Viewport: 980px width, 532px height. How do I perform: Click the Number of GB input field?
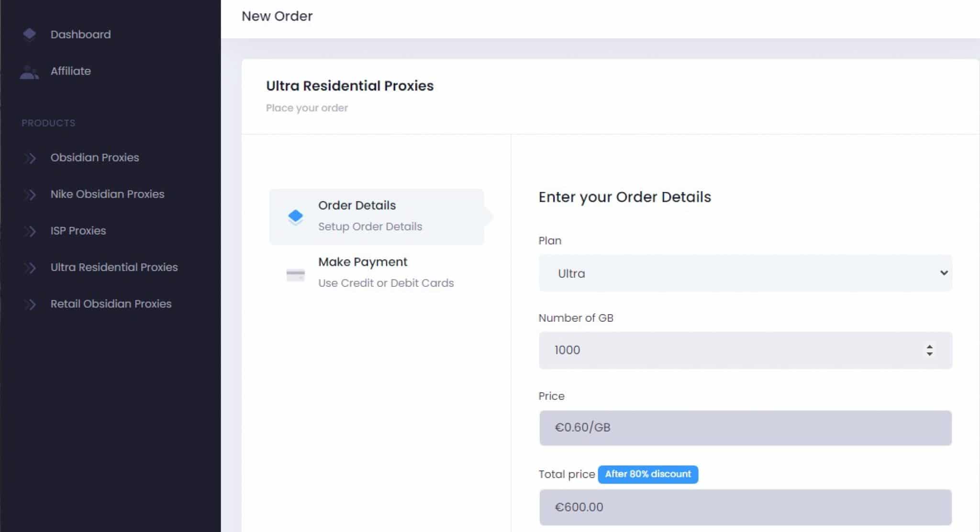pyautogui.click(x=745, y=350)
